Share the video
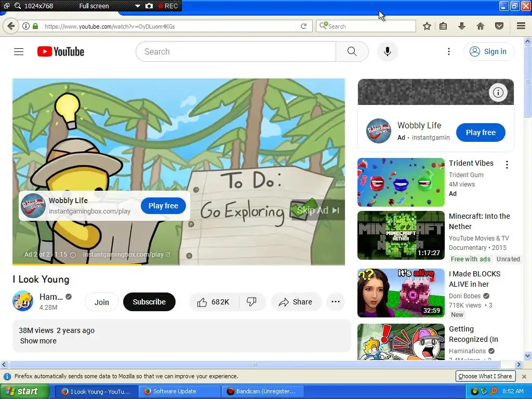 [x=296, y=302]
